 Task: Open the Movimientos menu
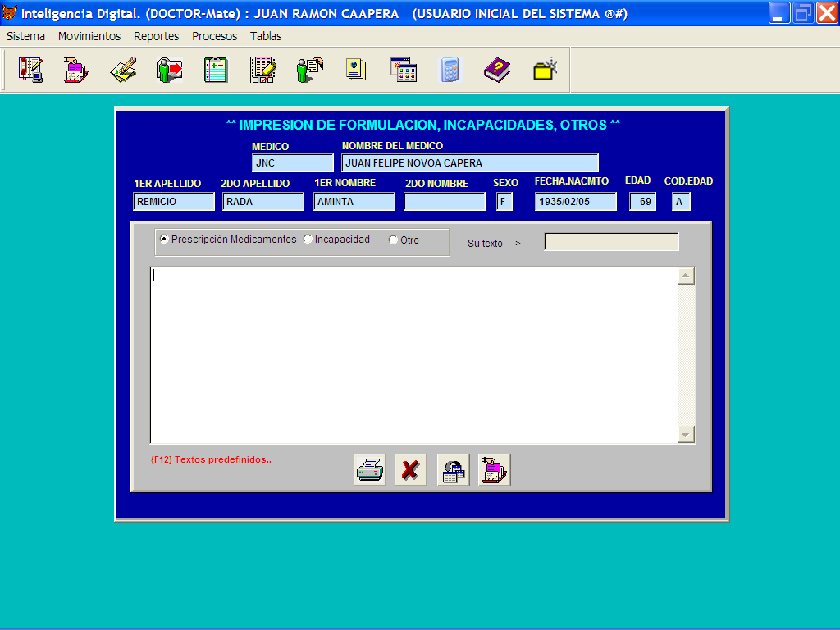(x=89, y=36)
